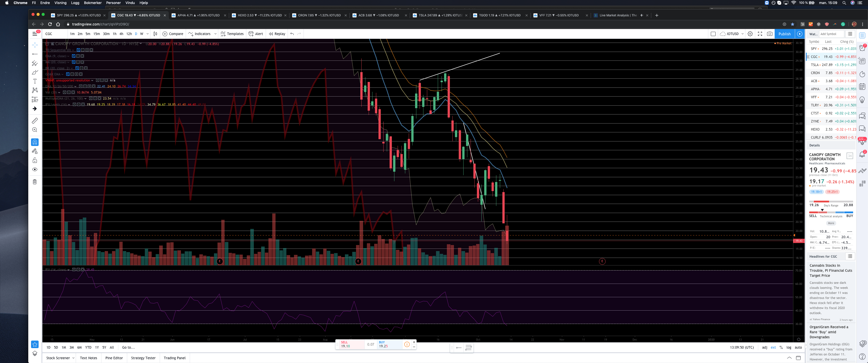Open the economic calendar sidebar icon

coord(862,87)
